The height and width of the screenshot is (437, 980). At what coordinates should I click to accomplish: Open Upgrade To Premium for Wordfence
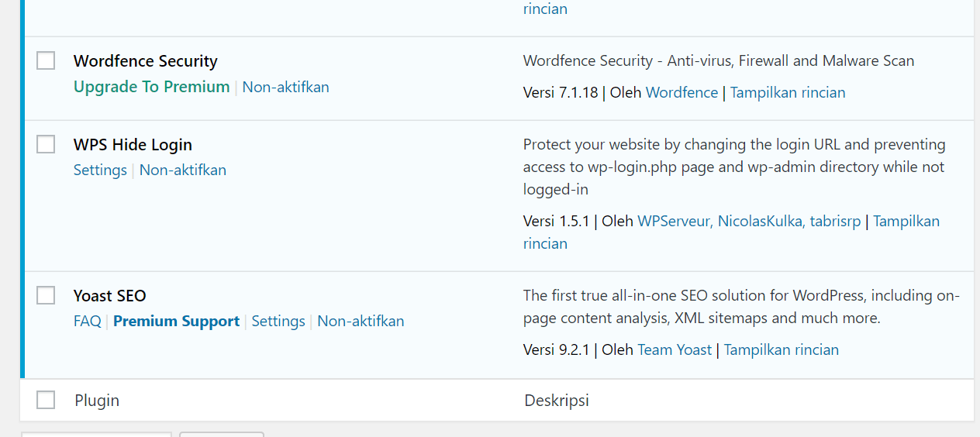tap(151, 87)
